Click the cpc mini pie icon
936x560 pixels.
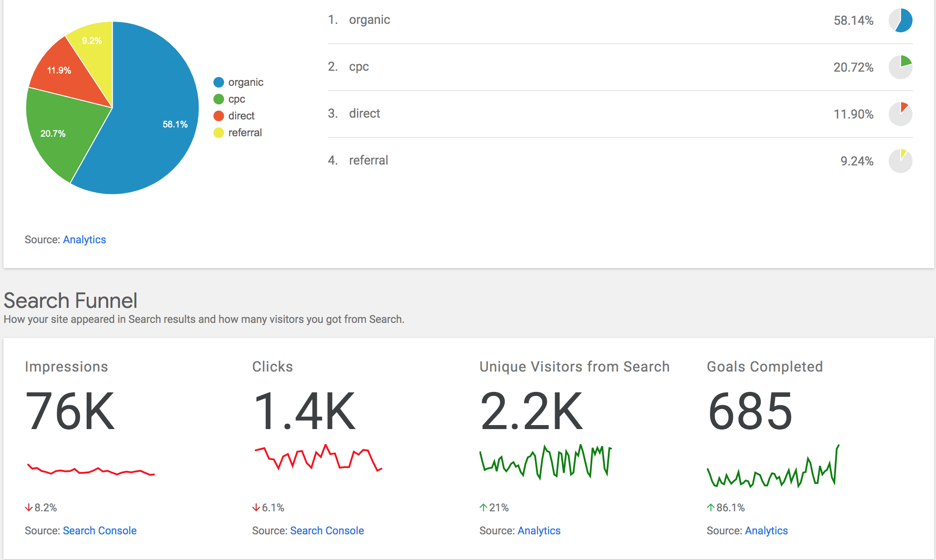click(x=900, y=67)
